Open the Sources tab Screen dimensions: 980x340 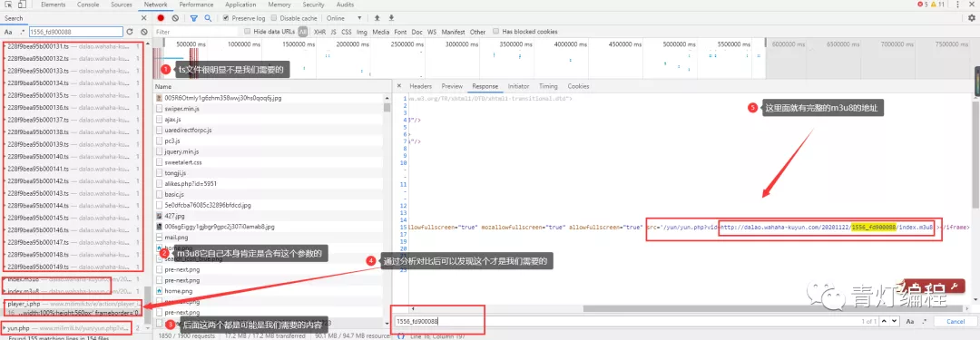pos(122,5)
